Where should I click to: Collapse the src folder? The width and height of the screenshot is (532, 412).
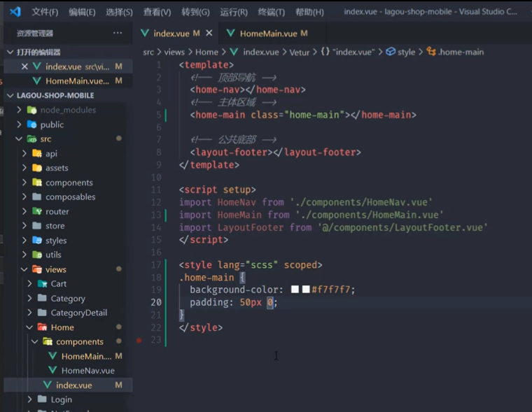19,138
